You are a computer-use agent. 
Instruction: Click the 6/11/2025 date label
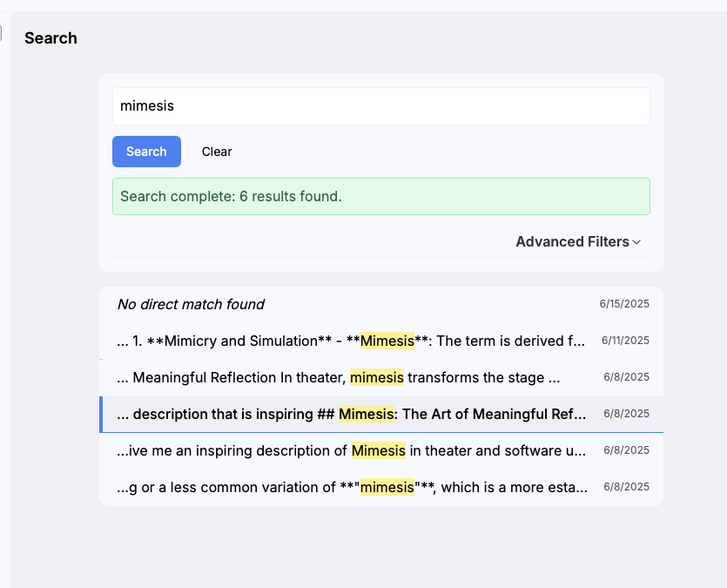point(624,341)
